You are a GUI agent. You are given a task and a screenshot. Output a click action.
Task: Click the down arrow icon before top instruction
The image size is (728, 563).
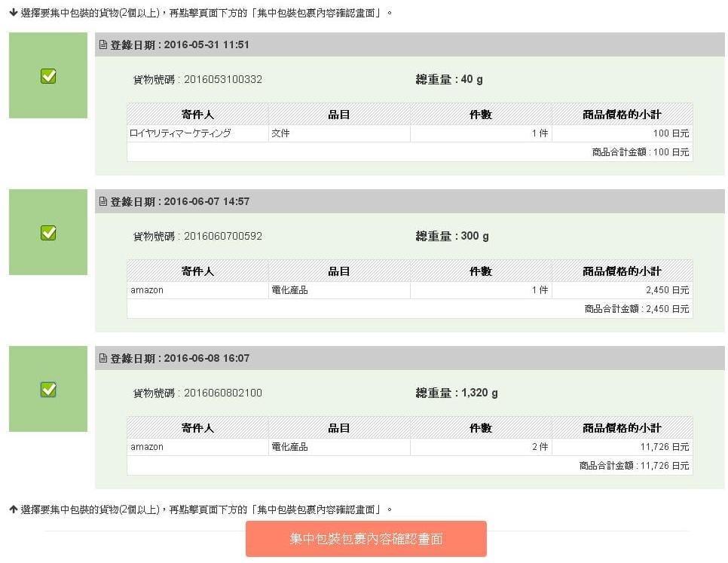tap(14, 13)
